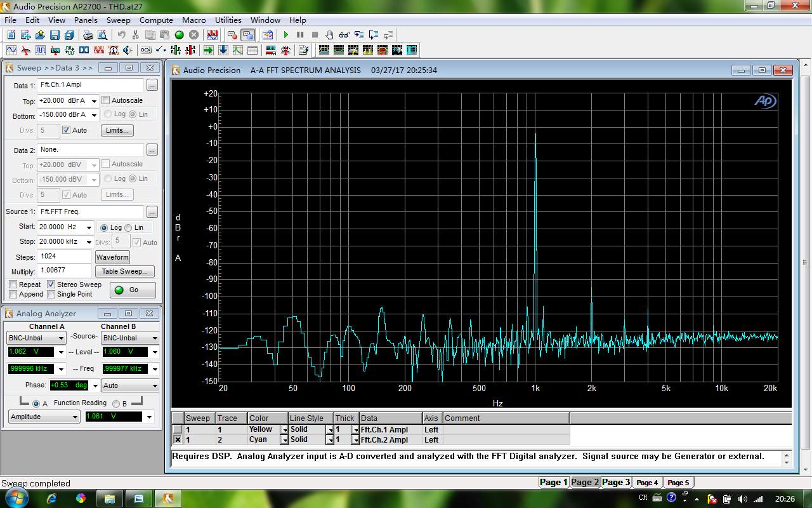Image resolution: width=812 pixels, height=508 pixels.
Task: Click the speaker Headphone/Speaker panel icon
Action: pos(128,50)
